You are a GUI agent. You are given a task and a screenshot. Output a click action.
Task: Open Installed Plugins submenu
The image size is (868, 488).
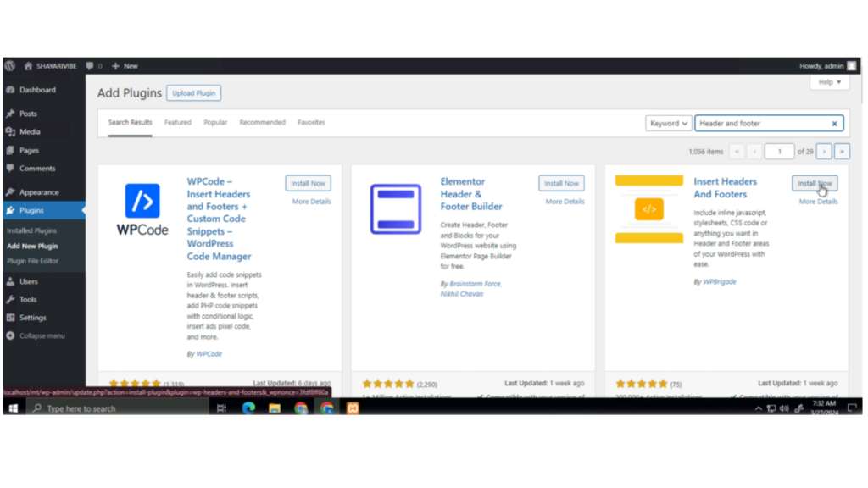[x=31, y=230]
